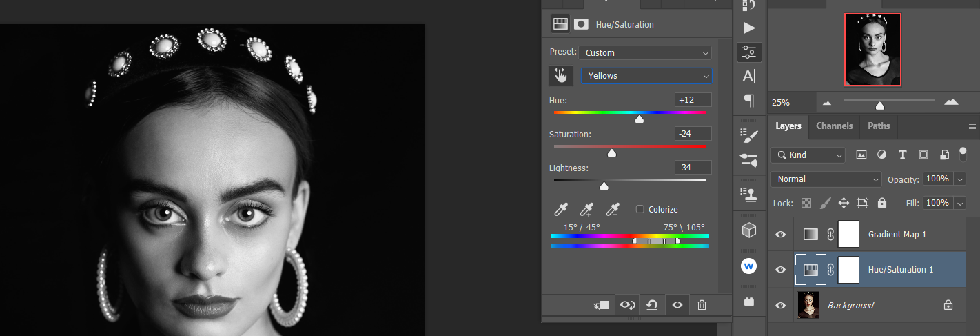This screenshot has width=980, height=336.
Task: Filter layers by shape layer icon
Action: [923, 155]
